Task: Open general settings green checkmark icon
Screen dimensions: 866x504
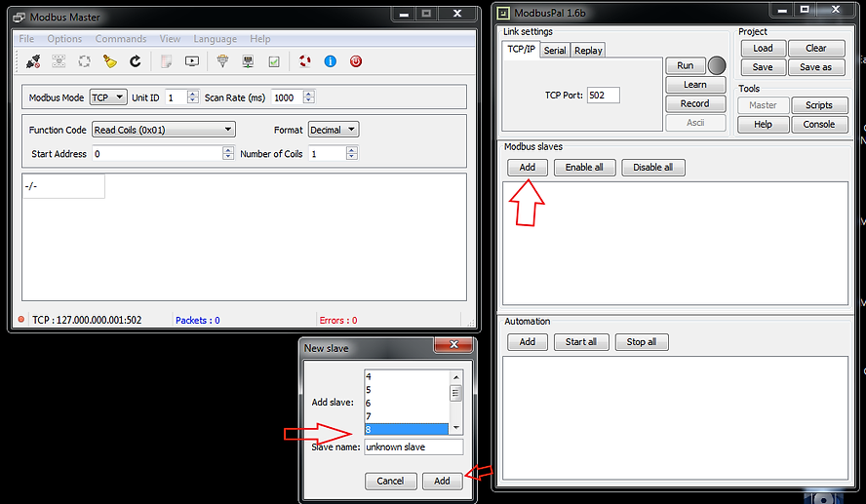Action: click(x=274, y=61)
